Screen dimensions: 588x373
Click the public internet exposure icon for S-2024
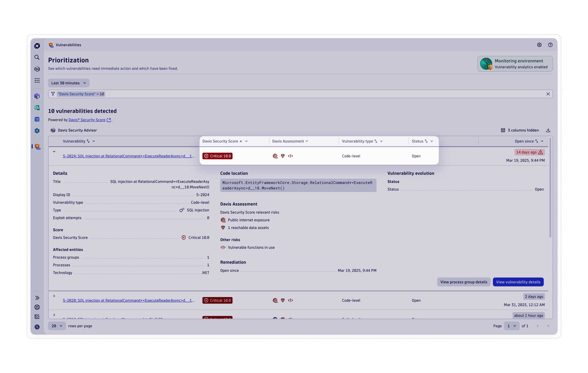click(x=275, y=156)
